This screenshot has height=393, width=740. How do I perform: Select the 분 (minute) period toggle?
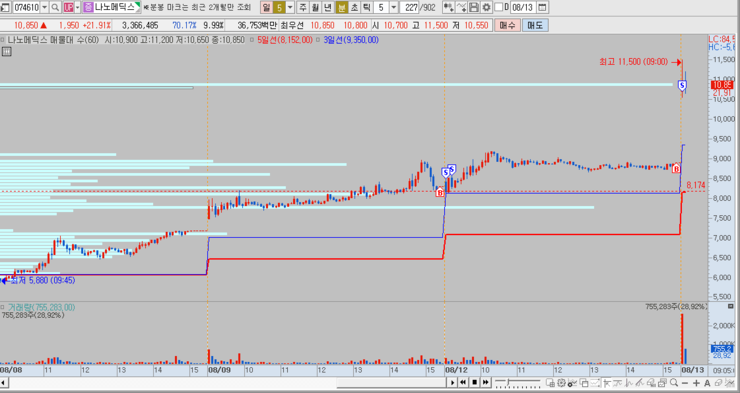pyautogui.click(x=341, y=7)
